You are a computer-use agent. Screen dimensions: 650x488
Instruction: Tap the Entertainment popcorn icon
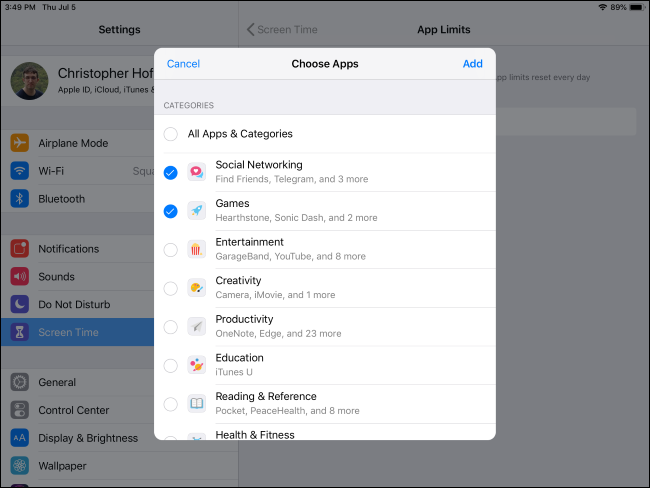pos(197,249)
